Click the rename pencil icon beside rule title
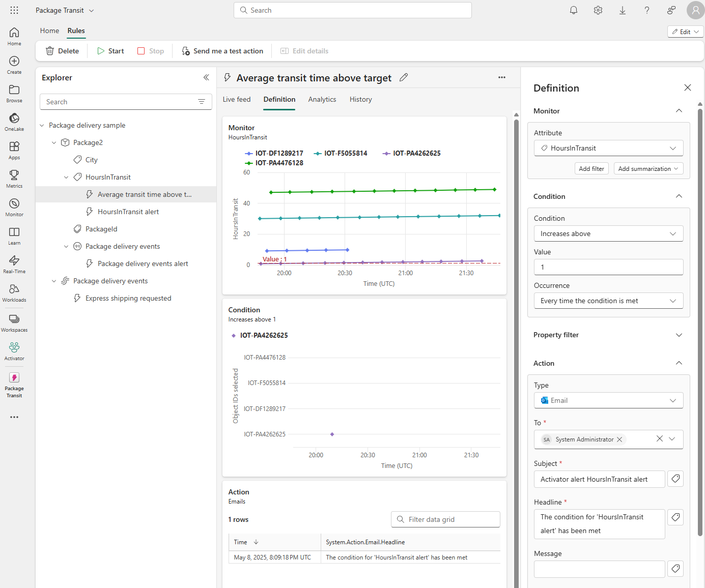Screen dimensions: 705x588 pos(404,77)
